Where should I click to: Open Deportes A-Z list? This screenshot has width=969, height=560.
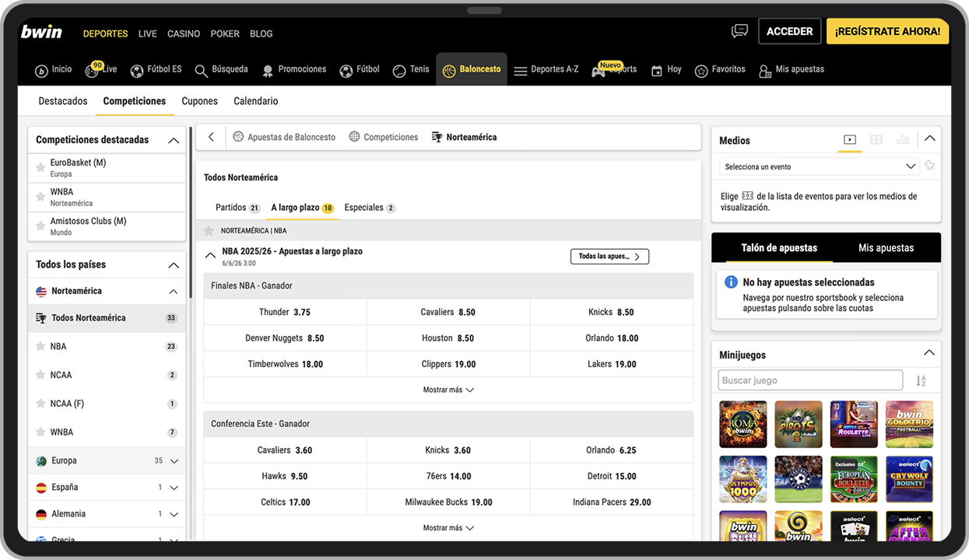(x=546, y=69)
